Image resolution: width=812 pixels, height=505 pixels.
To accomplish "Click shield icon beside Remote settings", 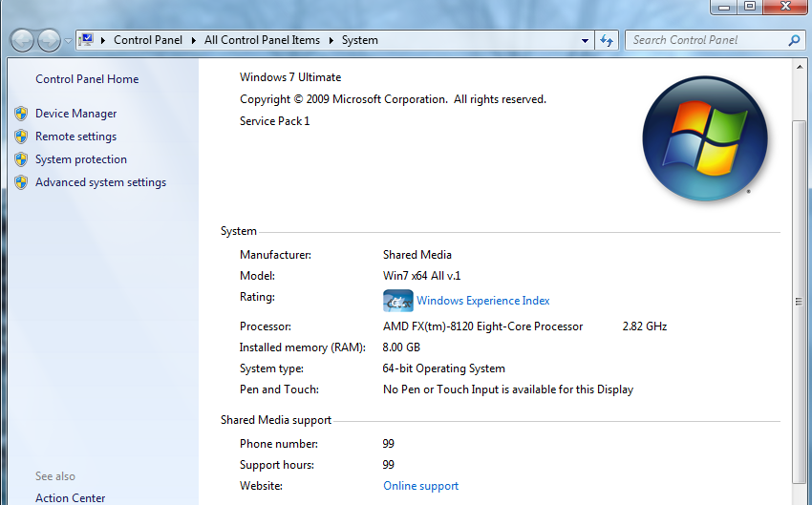I will 21,137.
